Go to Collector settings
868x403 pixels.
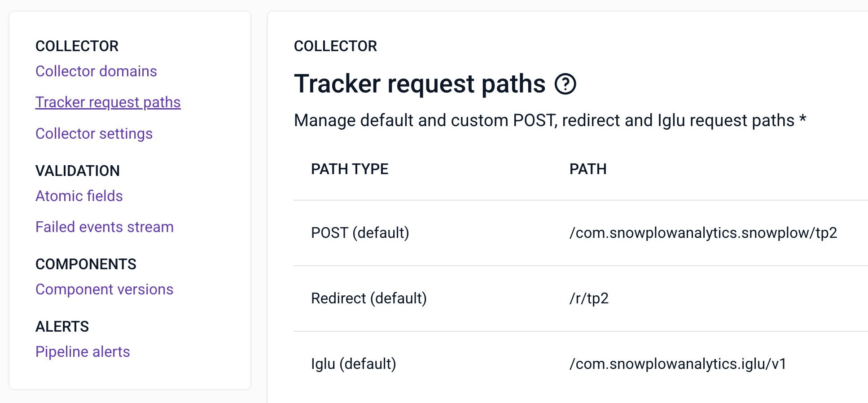point(94,134)
